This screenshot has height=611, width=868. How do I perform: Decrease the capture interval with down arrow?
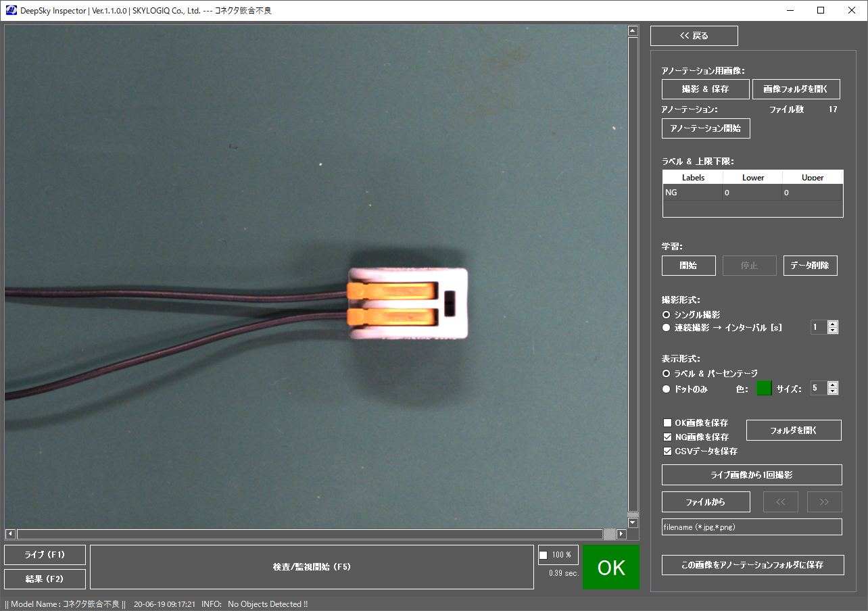point(833,331)
